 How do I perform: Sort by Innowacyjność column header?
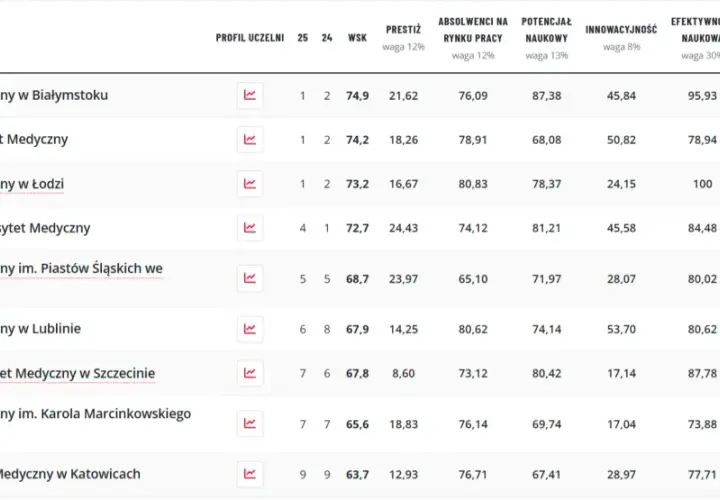point(621,30)
